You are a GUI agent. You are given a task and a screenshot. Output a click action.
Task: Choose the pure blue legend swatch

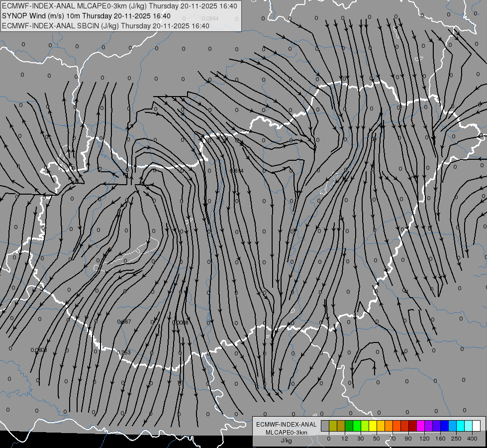pos(444,426)
